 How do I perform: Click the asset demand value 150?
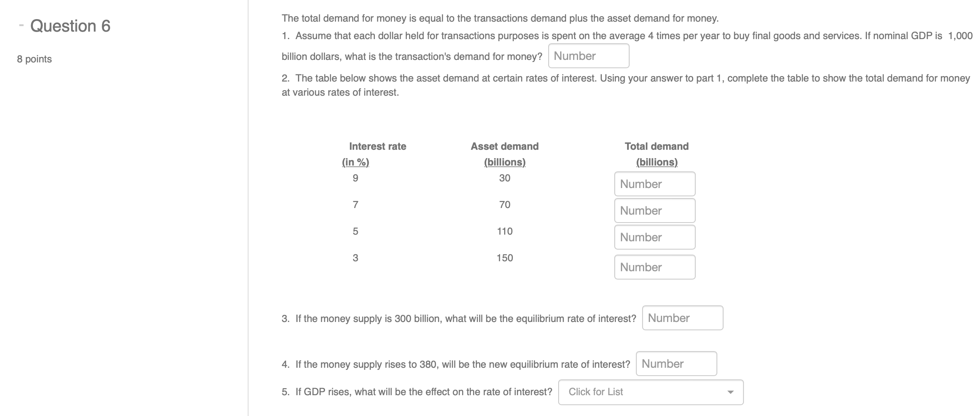click(504, 258)
